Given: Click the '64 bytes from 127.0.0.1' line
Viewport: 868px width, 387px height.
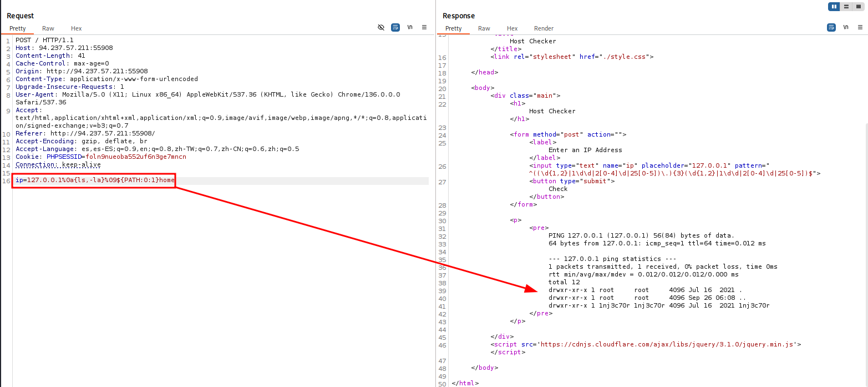Looking at the screenshot, I should 657,243.
